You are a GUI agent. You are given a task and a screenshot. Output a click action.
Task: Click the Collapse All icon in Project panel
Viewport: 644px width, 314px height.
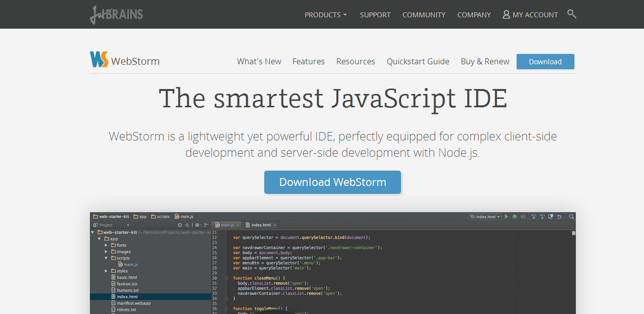[x=187, y=225]
